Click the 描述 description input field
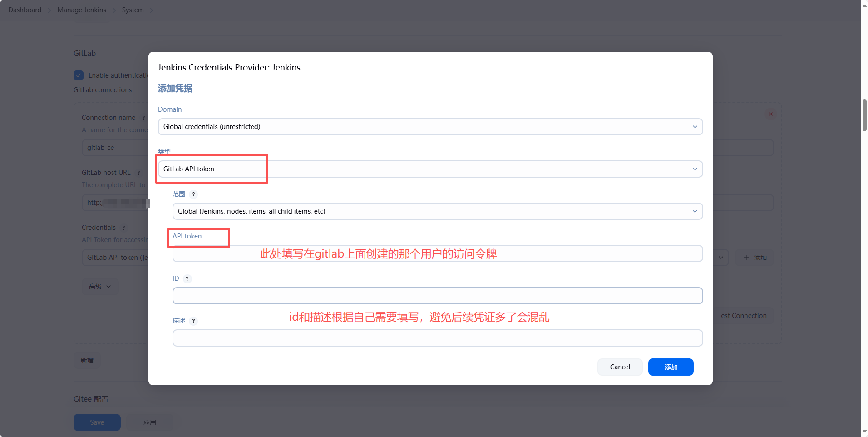Image resolution: width=868 pixels, height=437 pixels. [x=437, y=338]
